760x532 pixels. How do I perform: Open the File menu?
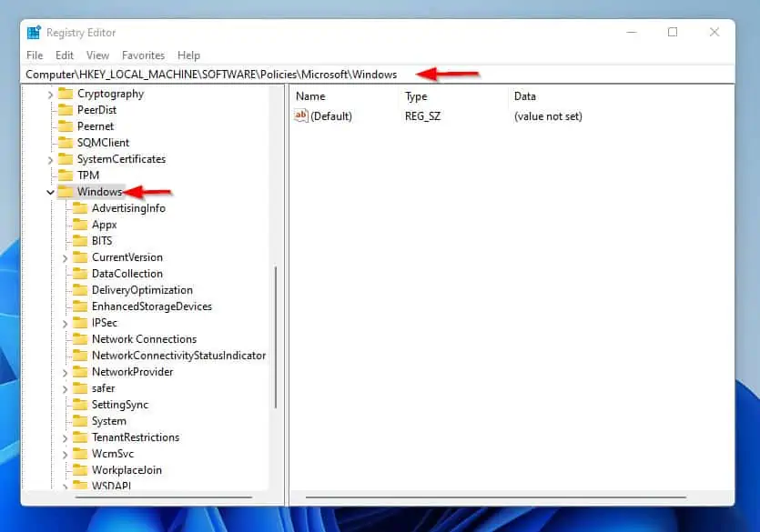[35, 55]
